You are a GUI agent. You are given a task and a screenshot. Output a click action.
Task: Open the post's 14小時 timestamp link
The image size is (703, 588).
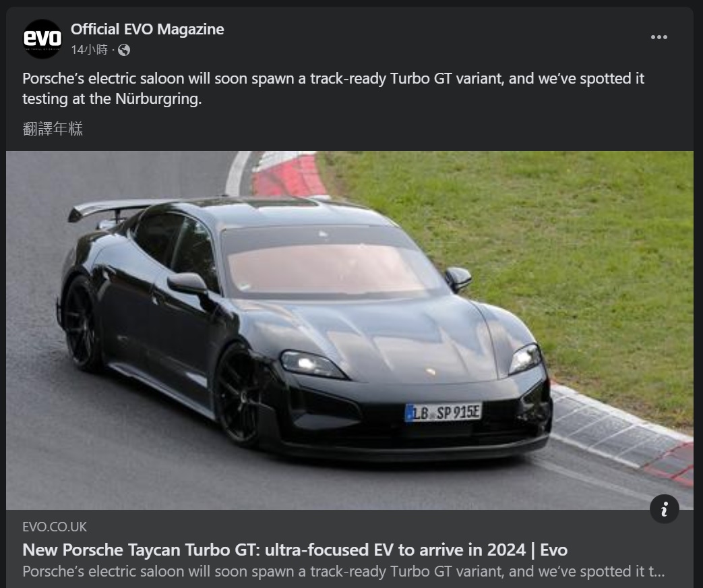(89, 50)
